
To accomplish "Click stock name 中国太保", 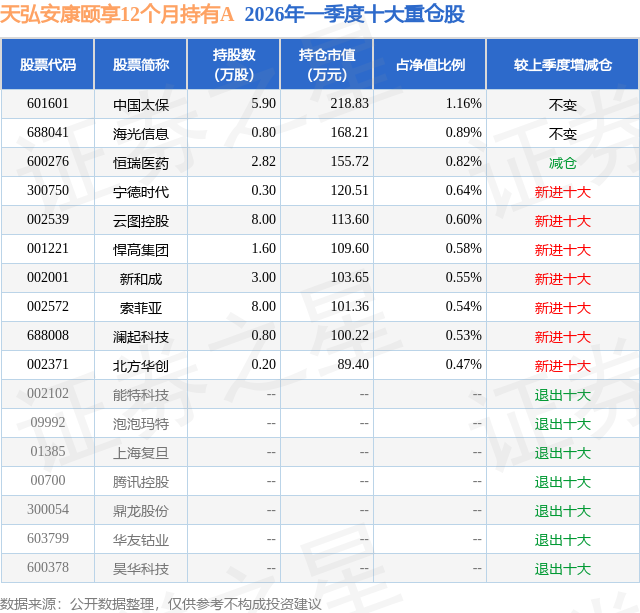I will click(x=141, y=105).
